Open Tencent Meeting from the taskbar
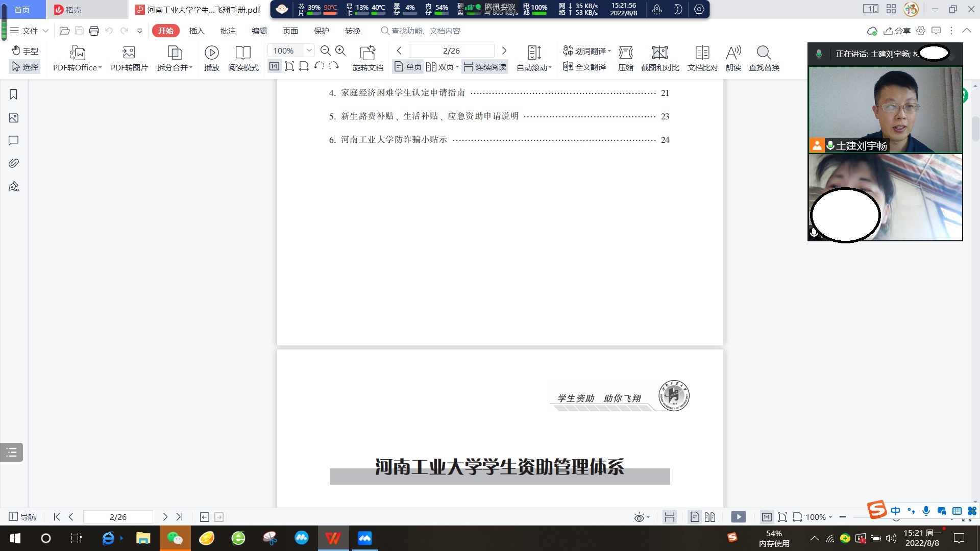This screenshot has height=551, width=980. 365,538
